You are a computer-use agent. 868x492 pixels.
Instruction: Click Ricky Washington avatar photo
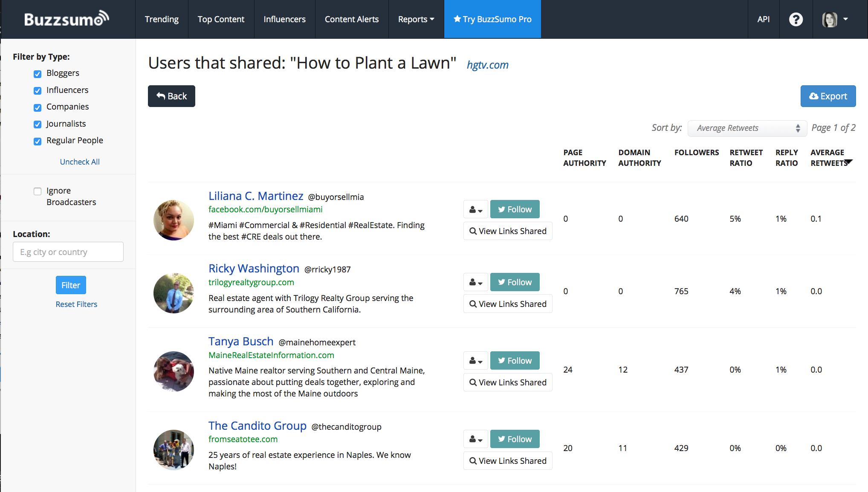click(174, 293)
